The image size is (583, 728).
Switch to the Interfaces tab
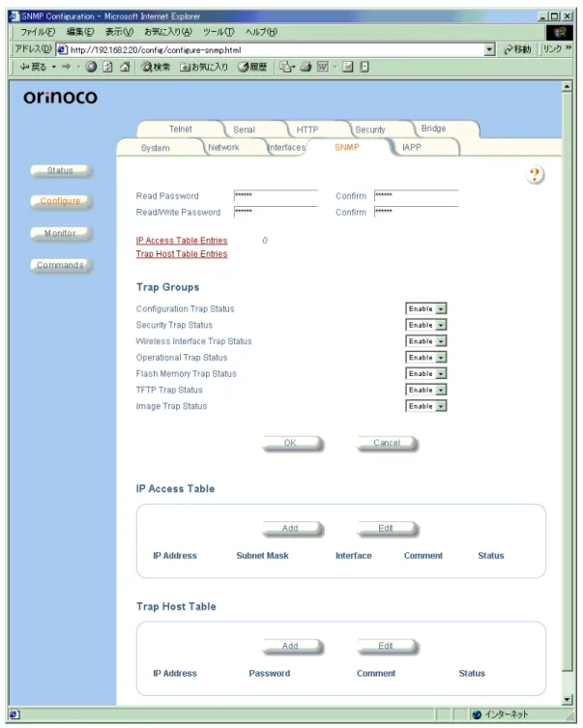tap(287, 147)
